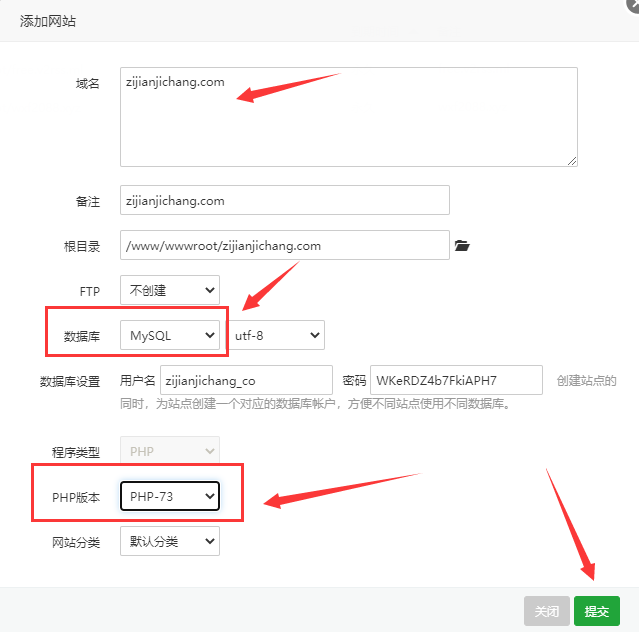The height and width of the screenshot is (632, 639).
Task: Click the gray 关闭 button
Action: (547, 611)
